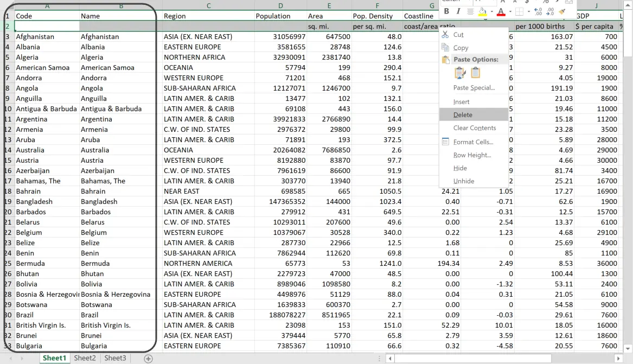Click C.W. OF IND. STATES for Belarus

click(208, 222)
